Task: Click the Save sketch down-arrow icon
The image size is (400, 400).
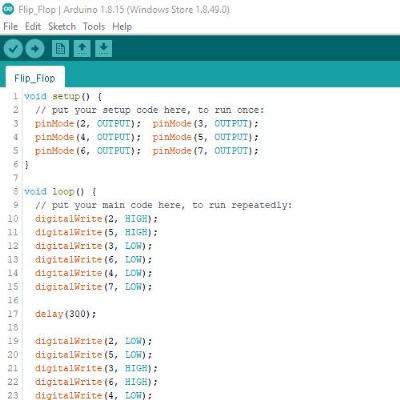Action: tap(104, 49)
